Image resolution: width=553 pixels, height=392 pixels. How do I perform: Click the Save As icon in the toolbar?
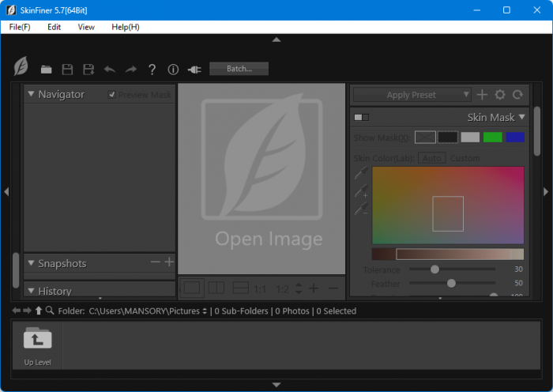(x=88, y=70)
